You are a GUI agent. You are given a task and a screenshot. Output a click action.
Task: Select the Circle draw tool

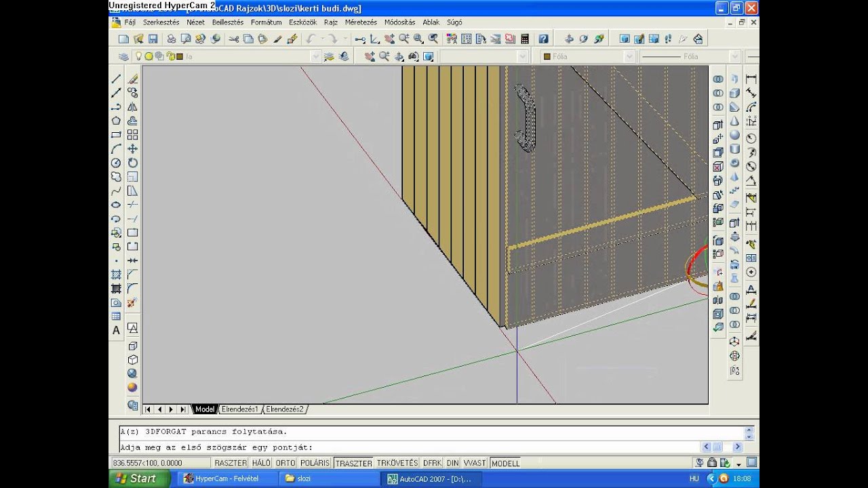[116, 163]
